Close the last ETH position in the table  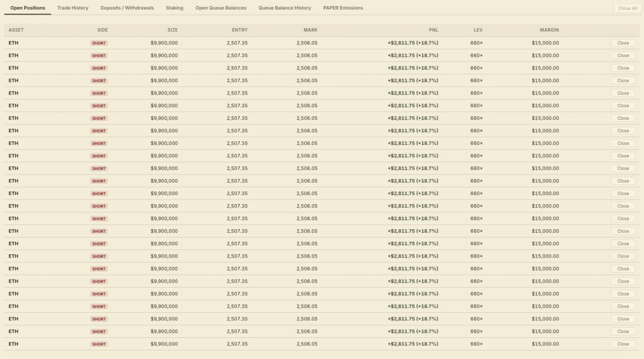click(623, 344)
